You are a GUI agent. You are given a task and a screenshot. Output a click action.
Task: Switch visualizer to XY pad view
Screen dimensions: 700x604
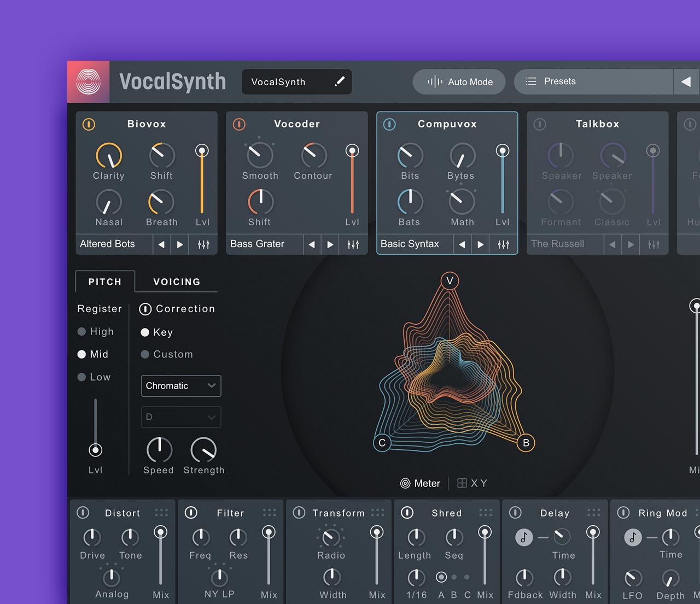point(472,483)
